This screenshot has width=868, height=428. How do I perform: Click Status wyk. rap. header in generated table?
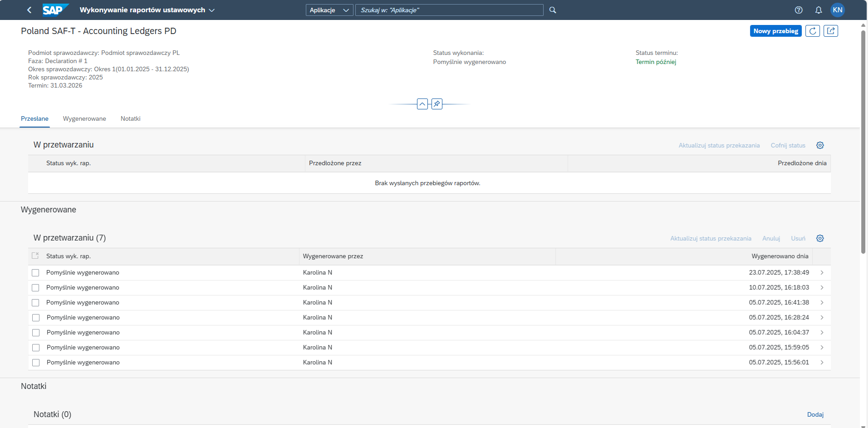(x=69, y=256)
